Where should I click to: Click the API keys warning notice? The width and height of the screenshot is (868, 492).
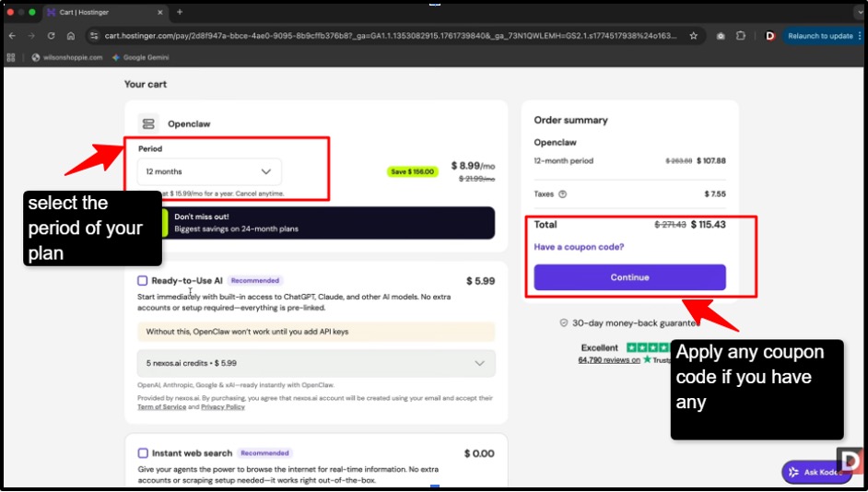click(x=316, y=332)
